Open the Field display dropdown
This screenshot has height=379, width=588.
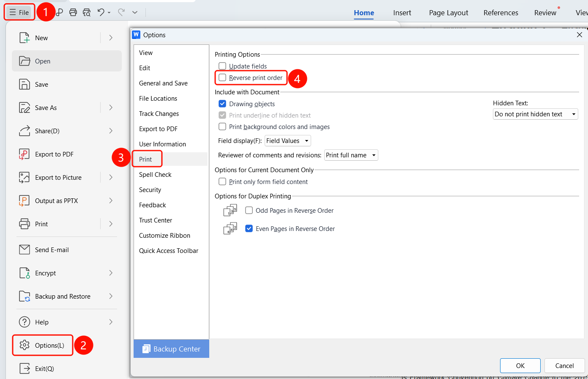coord(288,140)
